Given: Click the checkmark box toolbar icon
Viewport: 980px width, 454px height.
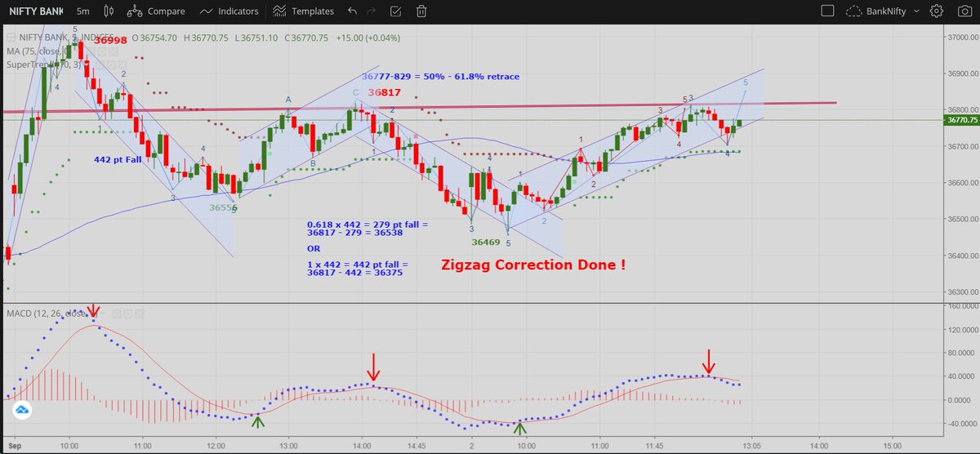Looking at the screenshot, I should 398,11.
